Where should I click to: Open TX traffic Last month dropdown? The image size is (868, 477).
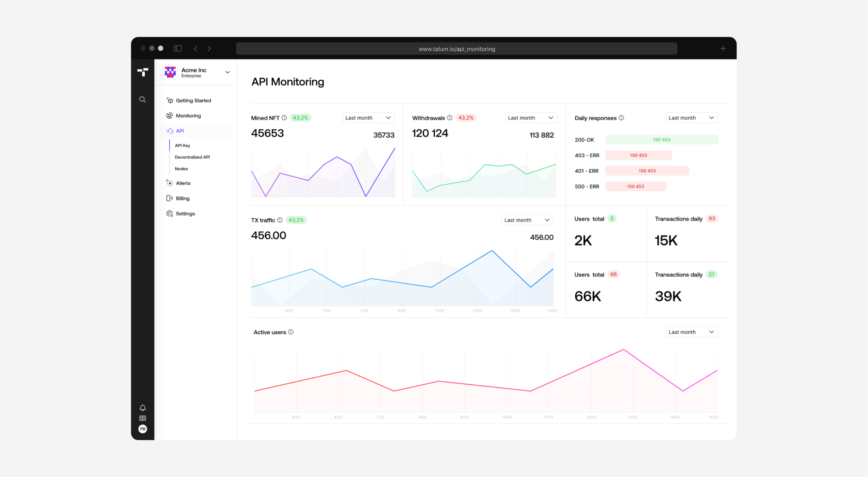(x=527, y=220)
